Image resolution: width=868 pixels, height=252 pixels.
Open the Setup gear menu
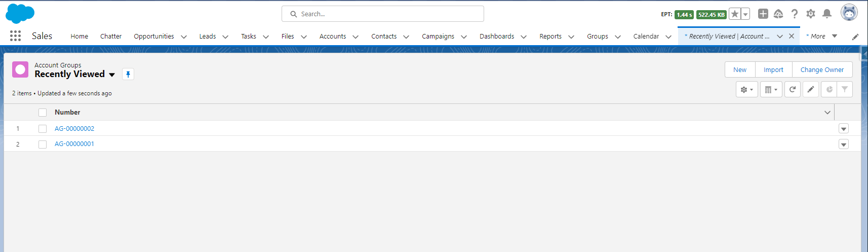[x=810, y=14]
